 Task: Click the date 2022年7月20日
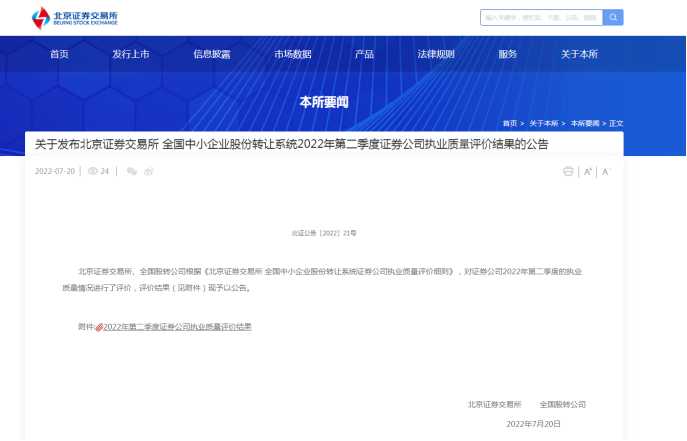533,424
